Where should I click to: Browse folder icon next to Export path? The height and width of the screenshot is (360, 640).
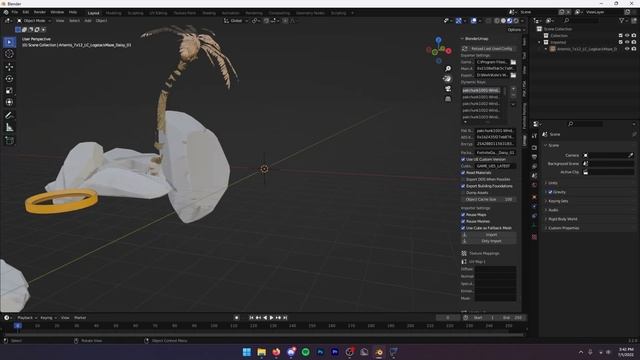(x=513, y=75)
